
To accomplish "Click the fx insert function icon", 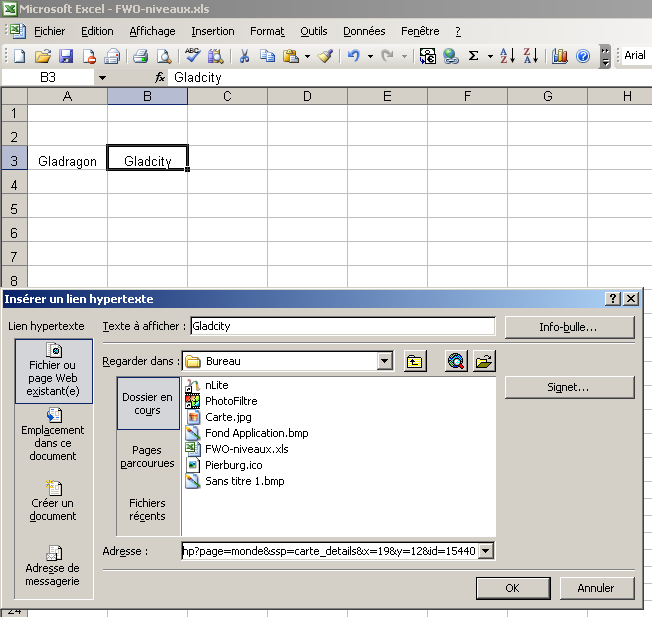I will (x=160, y=77).
